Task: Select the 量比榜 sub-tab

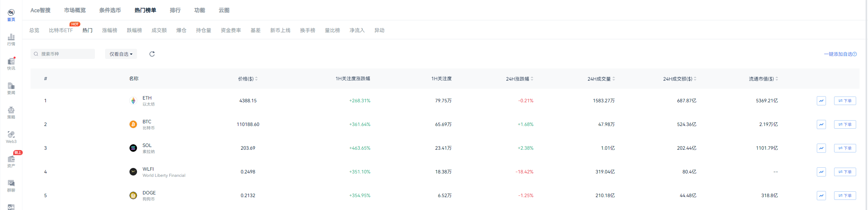Action: [332, 30]
